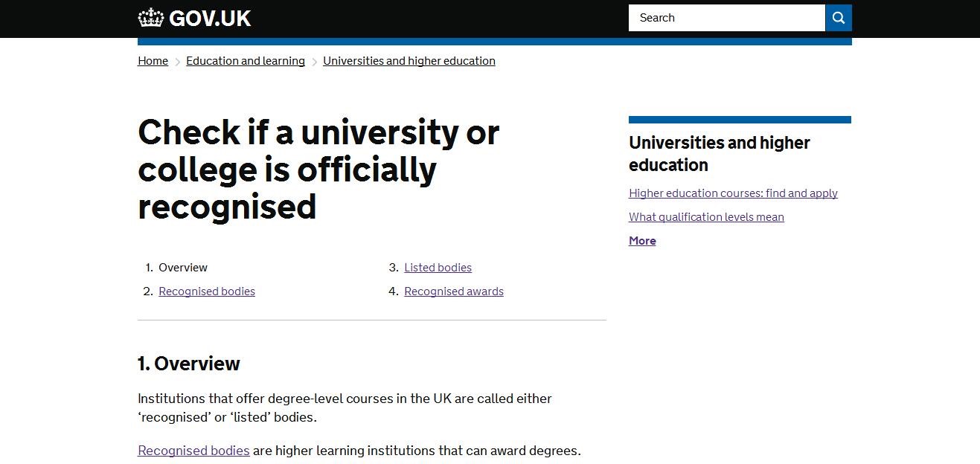The image size is (980, 464).
Task: Go to the Home breadcrumb
Action: 153,61
